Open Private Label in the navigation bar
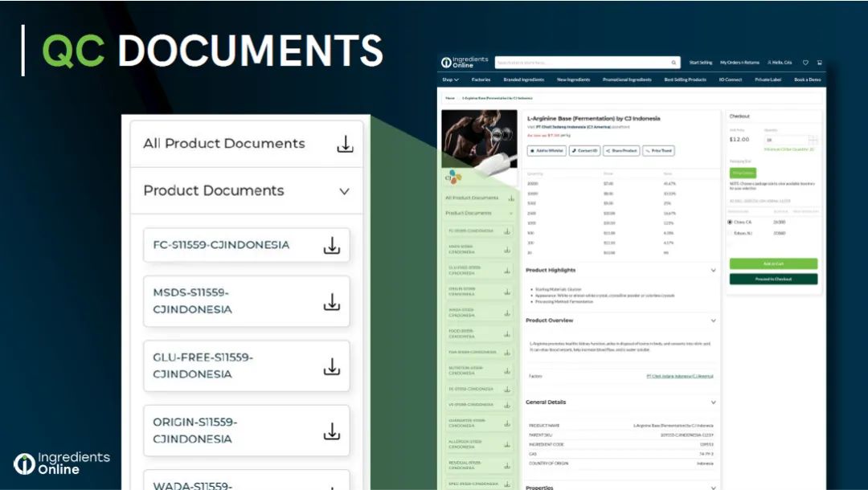The image size is (868, 490). point(768,80)
